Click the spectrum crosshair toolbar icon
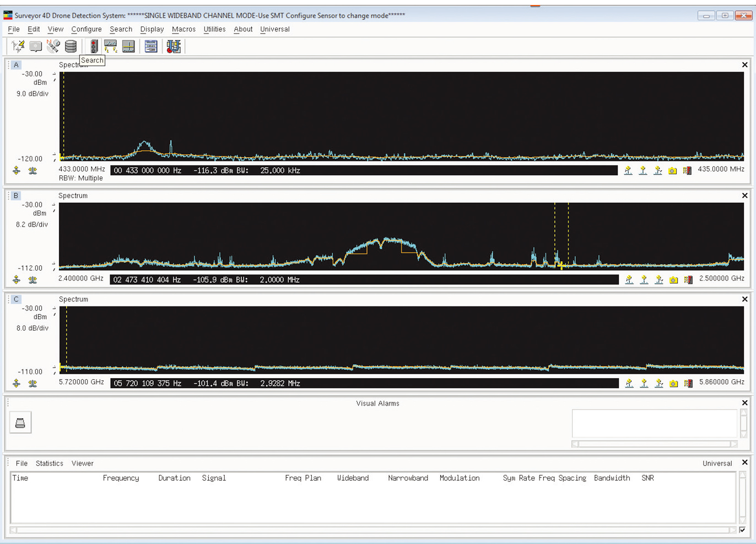 128,46
